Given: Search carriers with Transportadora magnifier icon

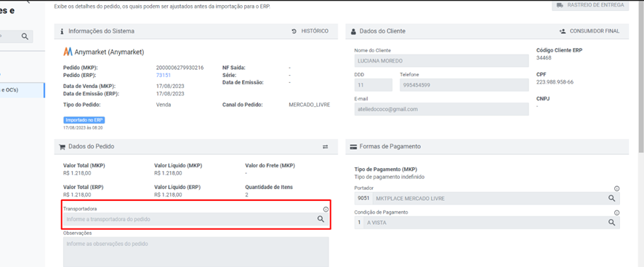Looking at the screenshot, I should (321, 219).
